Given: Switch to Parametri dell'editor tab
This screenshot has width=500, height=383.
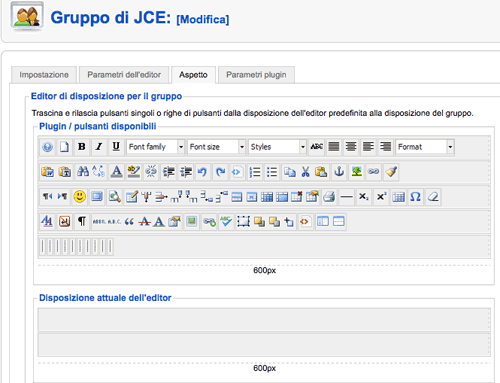Looking at the screenshot, I should 124,75.
